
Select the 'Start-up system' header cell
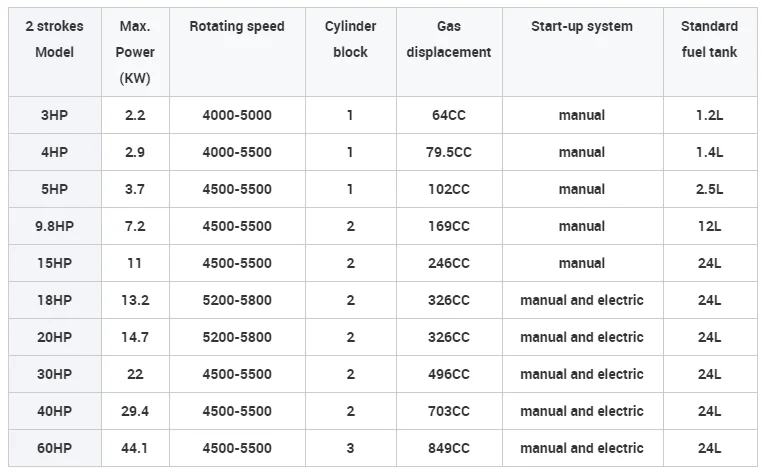pos(582,27)
